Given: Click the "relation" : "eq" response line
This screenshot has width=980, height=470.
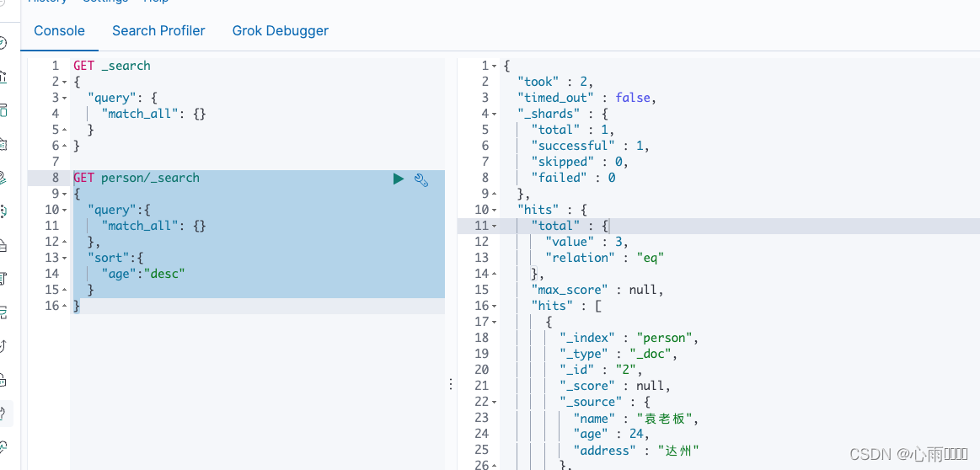Looking at the screenshot, I should point(604,258).
